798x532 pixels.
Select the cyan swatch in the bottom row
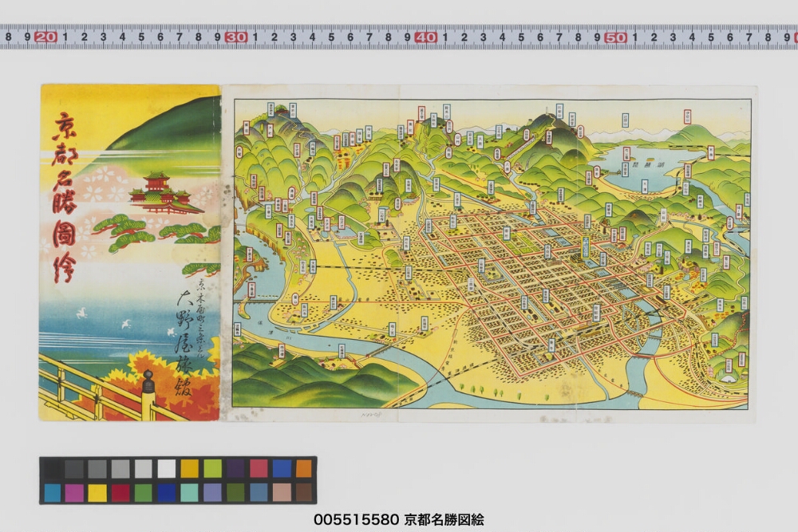coord(52,492)
